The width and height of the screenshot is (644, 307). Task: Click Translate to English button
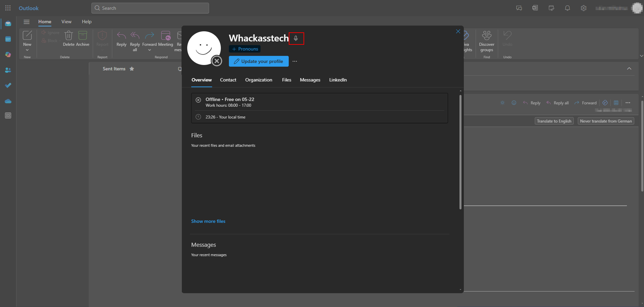point(554,121)
